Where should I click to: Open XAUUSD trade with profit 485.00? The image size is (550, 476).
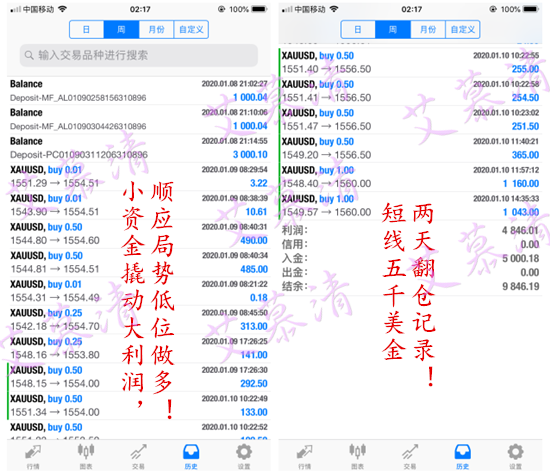pos(139,262)
